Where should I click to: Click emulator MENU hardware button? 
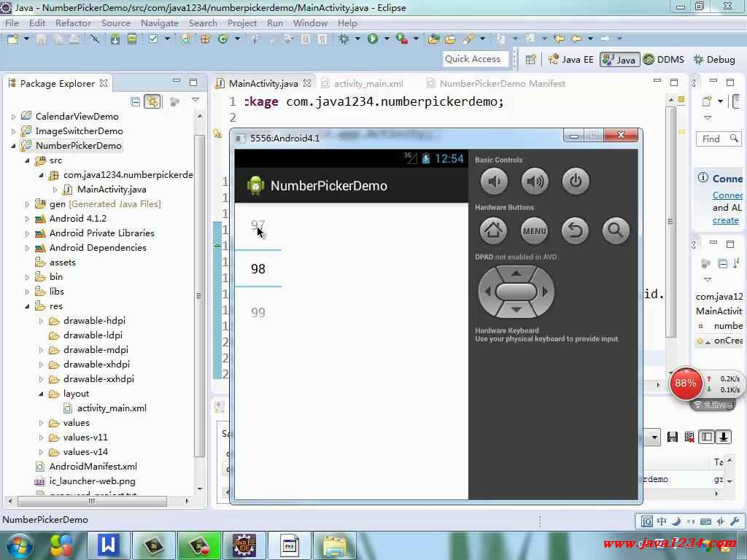pos(535,231)
